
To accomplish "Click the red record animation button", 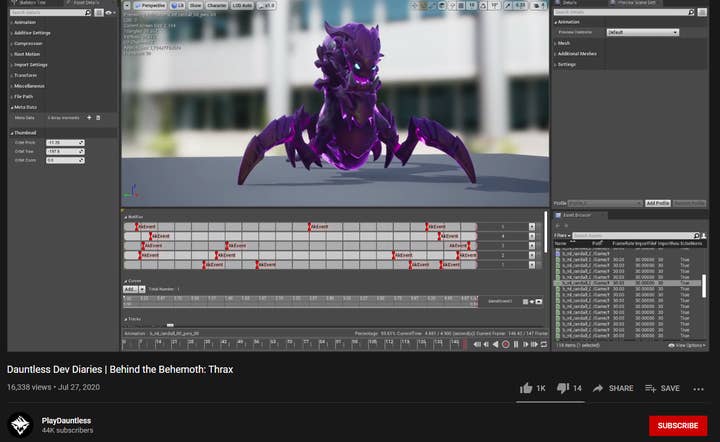I will [506, 344].
